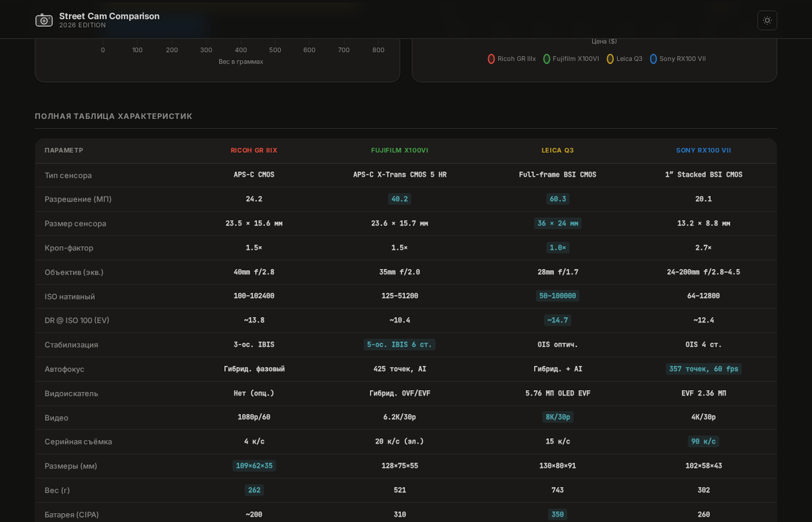Click the highlighted 8K/30p video value
The height and width of the screenshot is (522, 812).
tap(558, 417)
